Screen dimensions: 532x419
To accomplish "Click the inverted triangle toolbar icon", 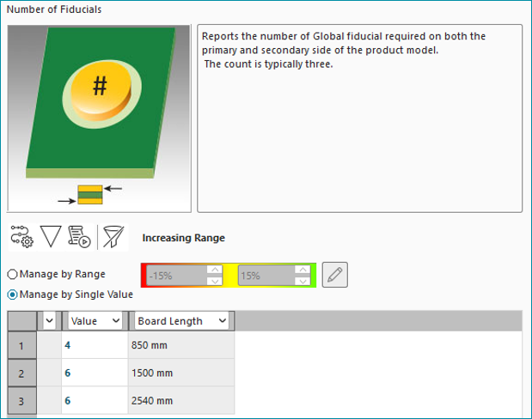I will (x=51, y=237).
